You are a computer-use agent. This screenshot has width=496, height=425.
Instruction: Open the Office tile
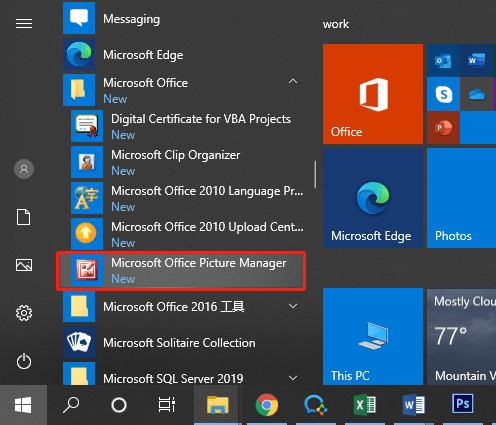click(373, 94)
